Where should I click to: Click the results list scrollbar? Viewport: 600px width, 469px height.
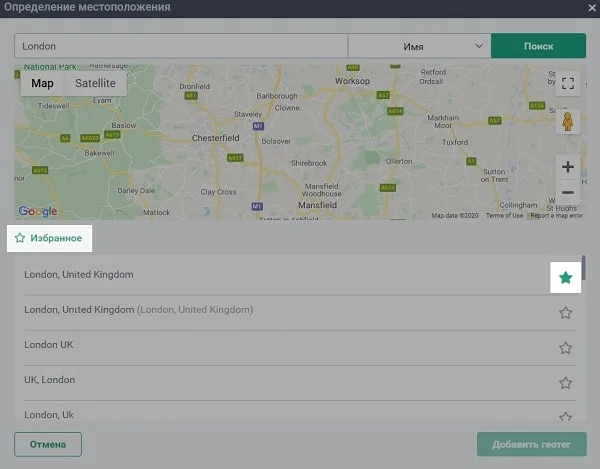[x=584, y=270]
